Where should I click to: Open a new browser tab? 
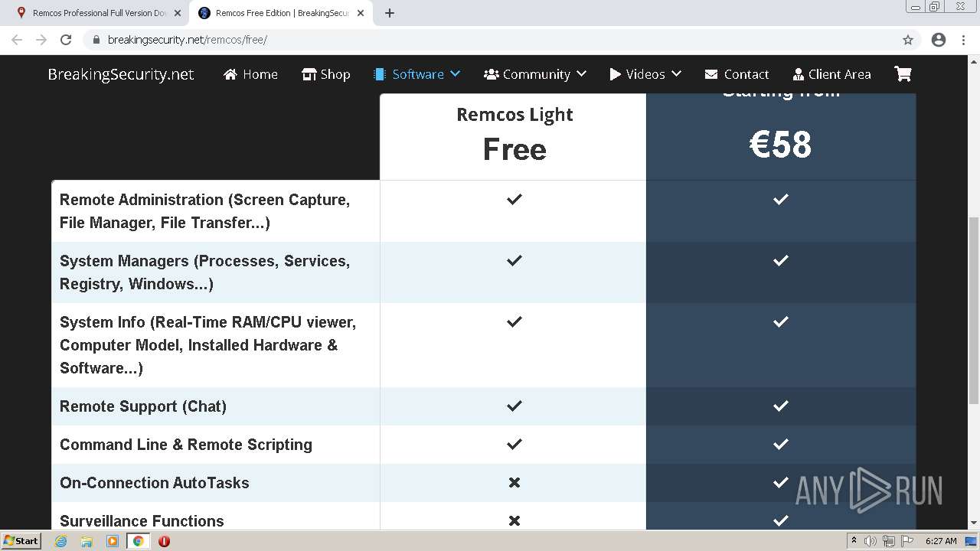tap(390, 13)
